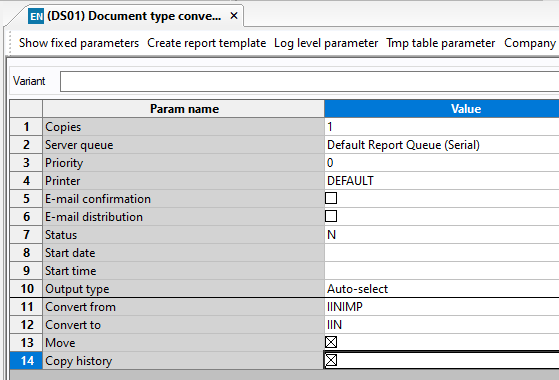Screen dimensions: 559x380
Task: Click the Status parameter name
Action: [183, 235]
